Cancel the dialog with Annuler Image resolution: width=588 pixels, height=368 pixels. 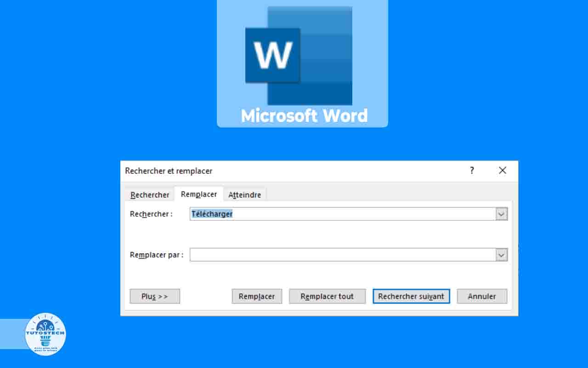coord(482,296)
